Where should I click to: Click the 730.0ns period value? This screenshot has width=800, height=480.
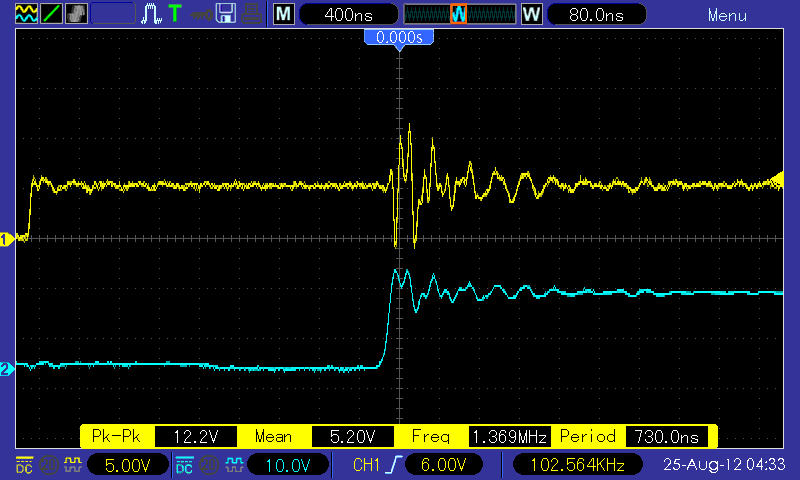666,437
